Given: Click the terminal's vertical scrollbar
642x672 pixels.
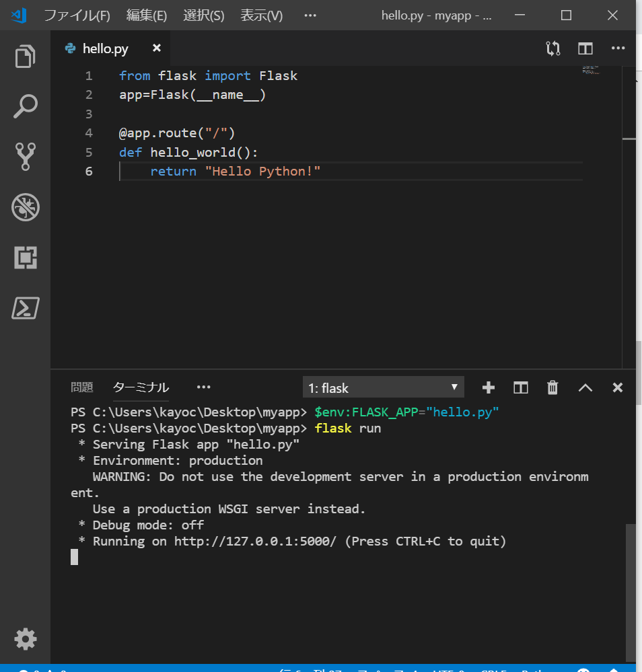Looking at the screenshot, I should pos(630,592).
